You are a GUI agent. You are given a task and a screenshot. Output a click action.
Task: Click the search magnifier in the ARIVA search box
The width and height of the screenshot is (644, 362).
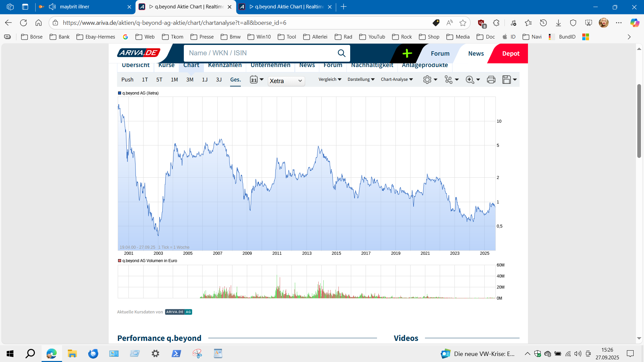coord(341,53)
